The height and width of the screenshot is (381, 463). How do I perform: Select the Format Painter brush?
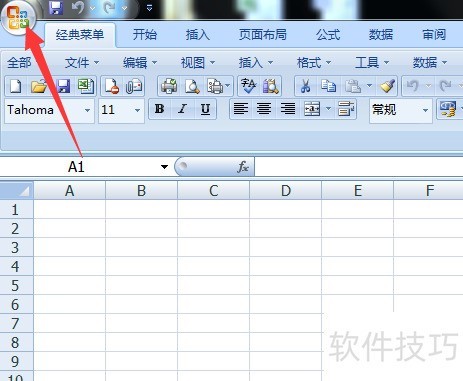[x=387, y=86]
